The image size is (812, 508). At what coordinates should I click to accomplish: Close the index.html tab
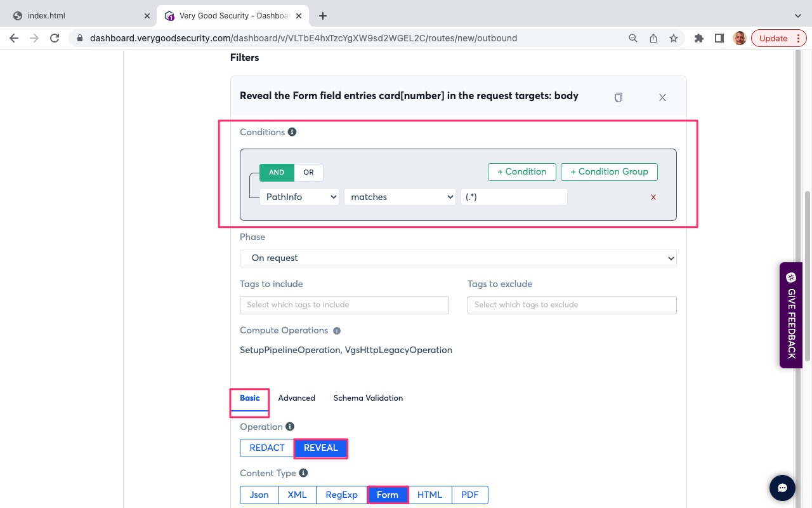tap(147, 16)
